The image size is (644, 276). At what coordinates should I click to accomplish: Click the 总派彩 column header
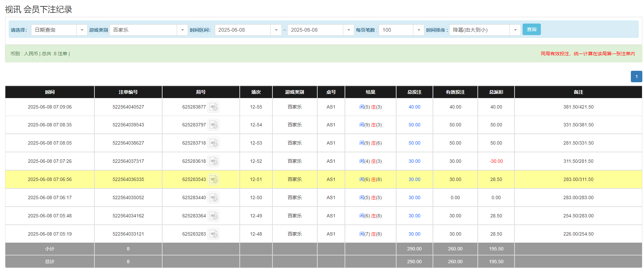tap(496, 92)
